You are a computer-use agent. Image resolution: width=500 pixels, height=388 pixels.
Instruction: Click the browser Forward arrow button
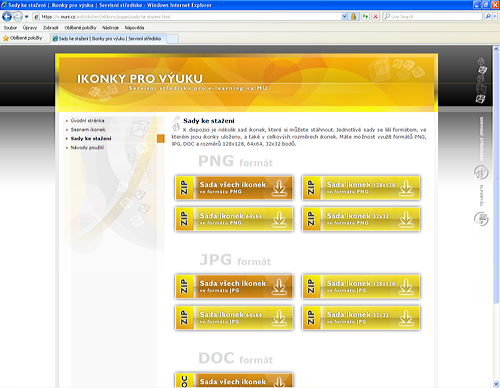click(18, 16)
